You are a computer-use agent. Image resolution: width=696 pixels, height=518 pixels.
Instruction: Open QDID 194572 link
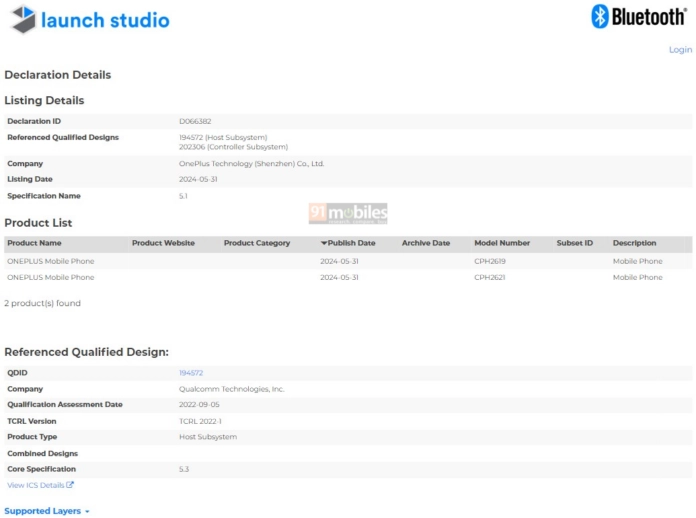(191, 373)
